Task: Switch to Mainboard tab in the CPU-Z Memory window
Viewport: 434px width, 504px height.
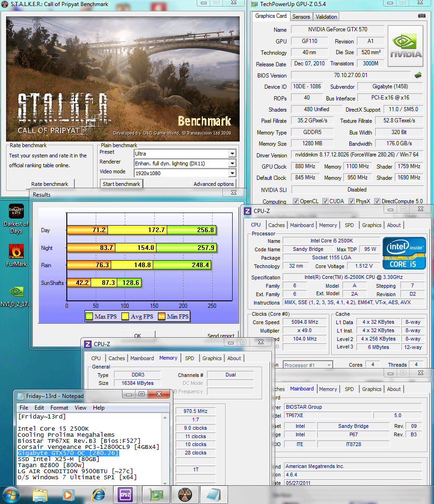Action: pos(142,358)
